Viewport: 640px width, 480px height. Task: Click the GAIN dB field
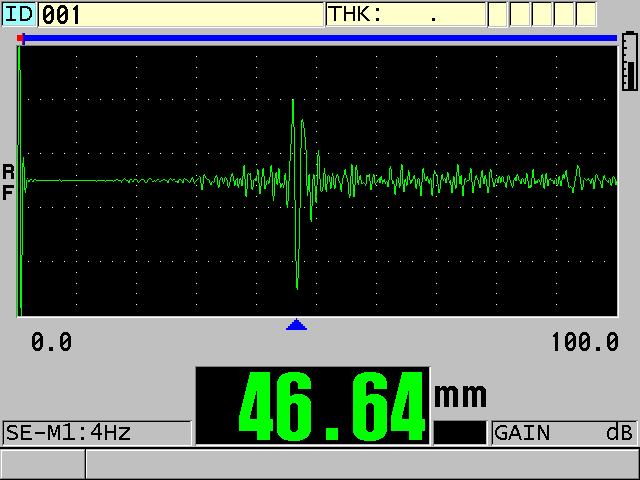click(x=564, y=433)
